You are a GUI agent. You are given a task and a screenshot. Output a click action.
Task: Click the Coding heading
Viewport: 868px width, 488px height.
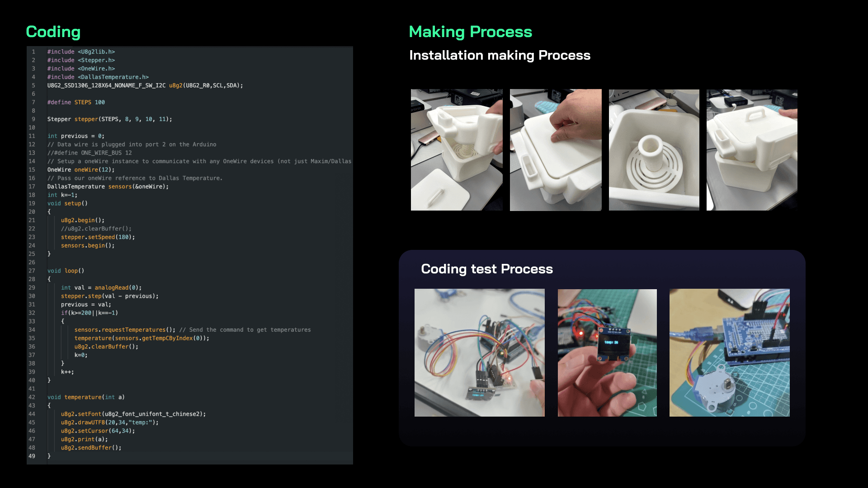pos(53,32)
